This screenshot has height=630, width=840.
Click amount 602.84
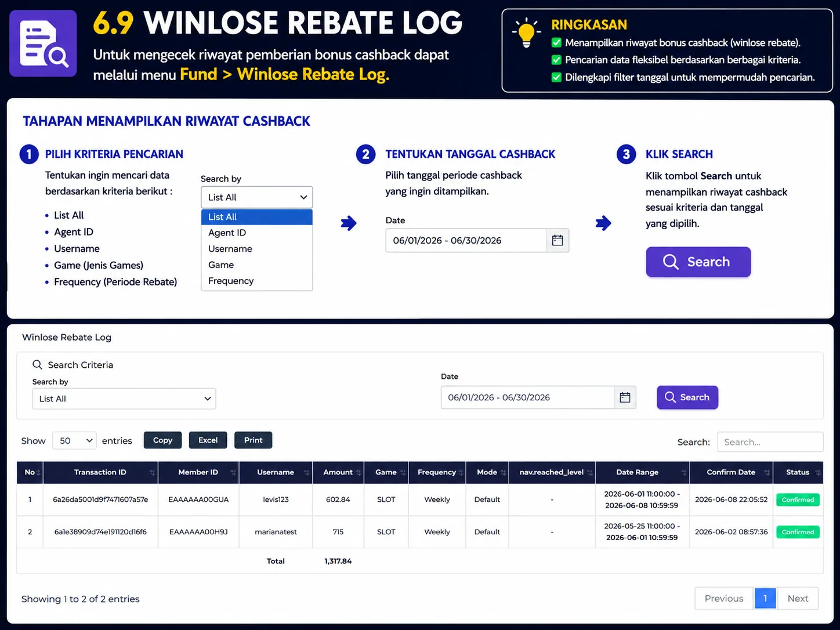(338, 499)
